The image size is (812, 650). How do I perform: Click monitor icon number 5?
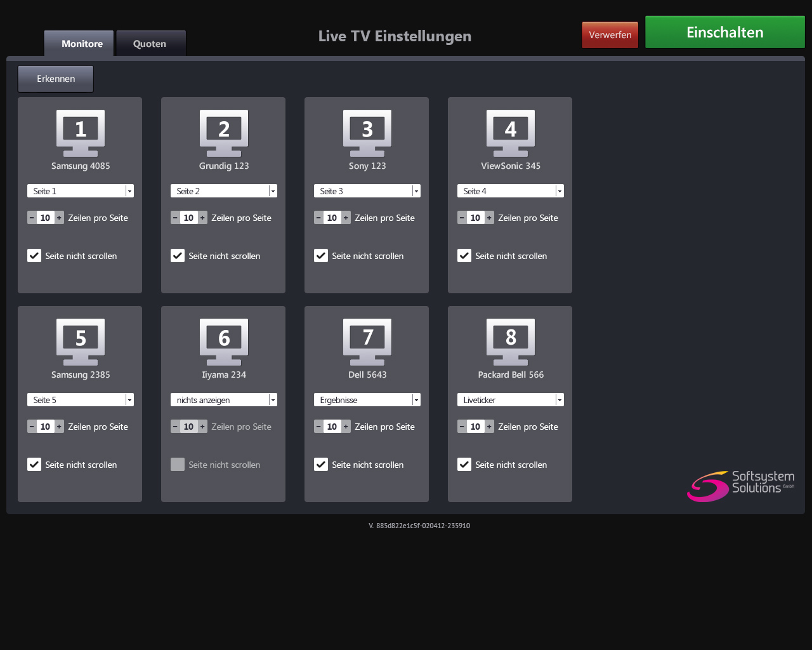click(81, 342)
